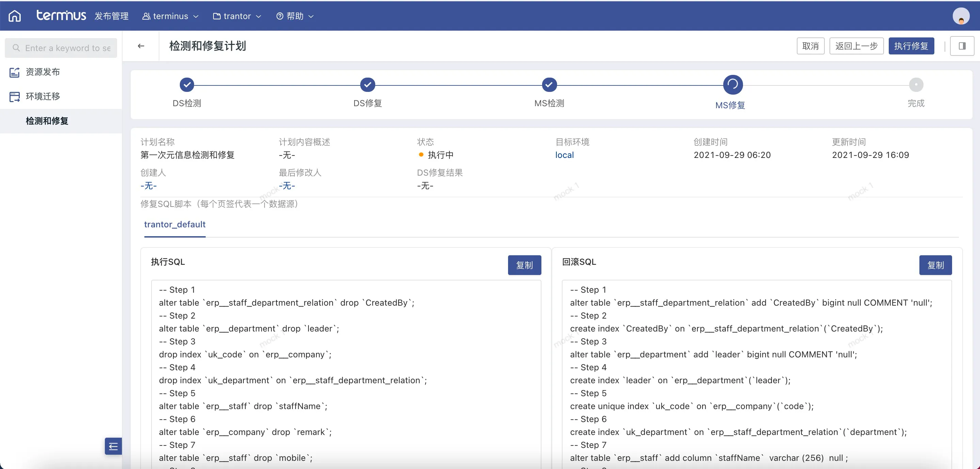Screen dimensions: 980x469
Task: Go to the home icon
Action: 15,16
